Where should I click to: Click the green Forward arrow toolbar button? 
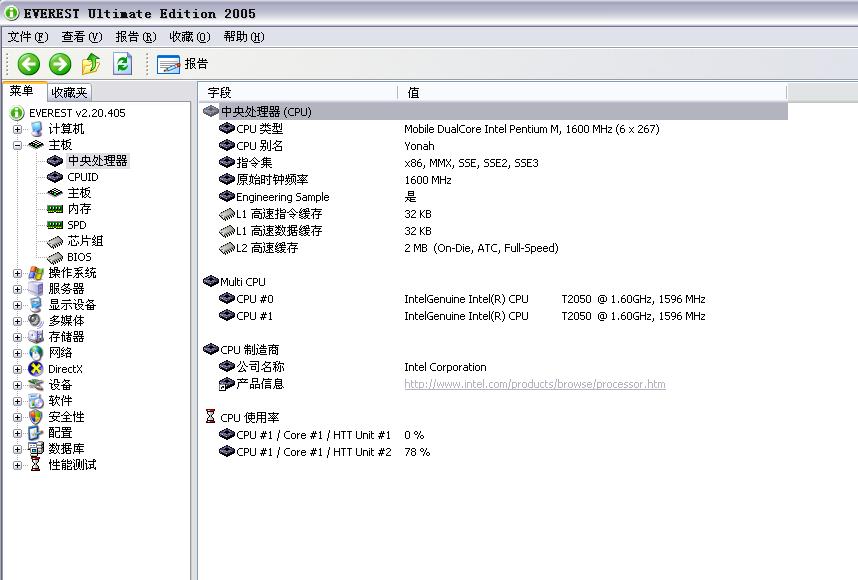[x=60, y=64]
